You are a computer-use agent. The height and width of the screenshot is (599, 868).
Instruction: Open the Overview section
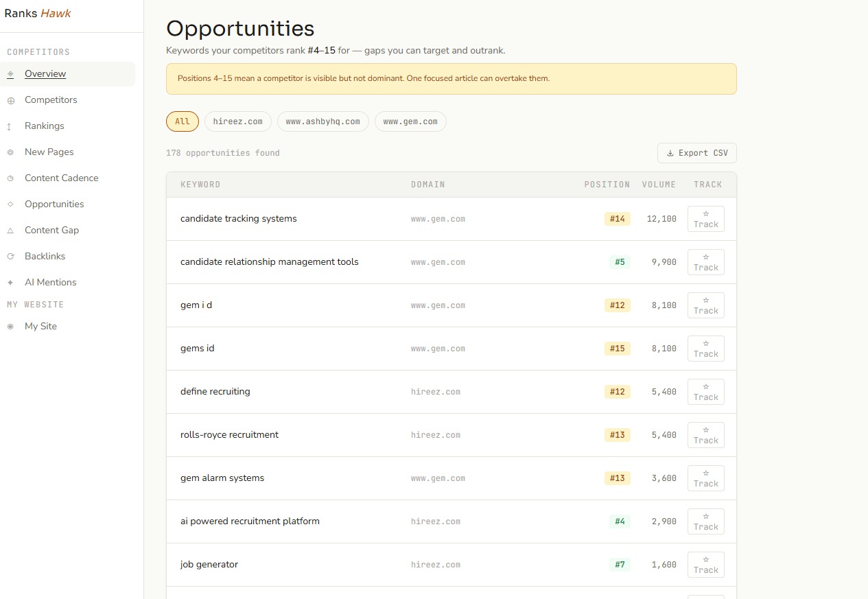click(68, 74)
